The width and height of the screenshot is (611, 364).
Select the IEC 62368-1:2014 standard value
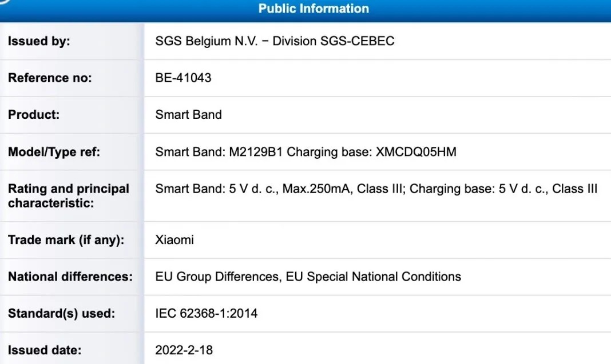(x=207, y=314)
